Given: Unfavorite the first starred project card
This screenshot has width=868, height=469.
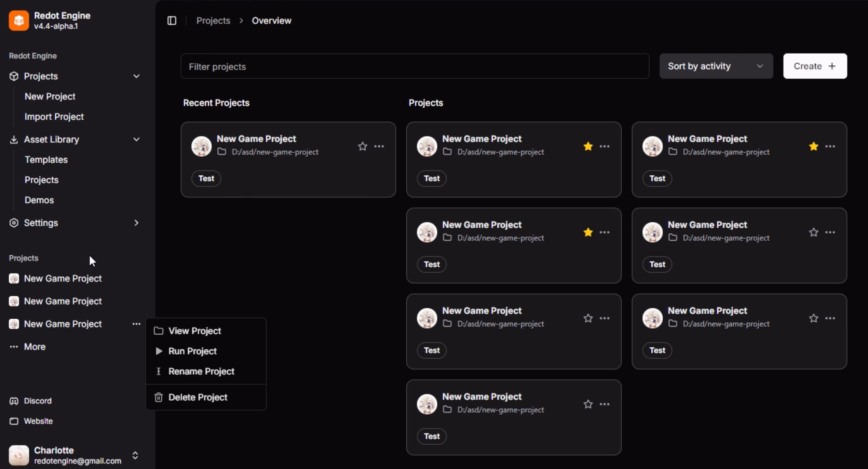Looking at the screenshot, I should pyautogui.click(x=588, y=146).
